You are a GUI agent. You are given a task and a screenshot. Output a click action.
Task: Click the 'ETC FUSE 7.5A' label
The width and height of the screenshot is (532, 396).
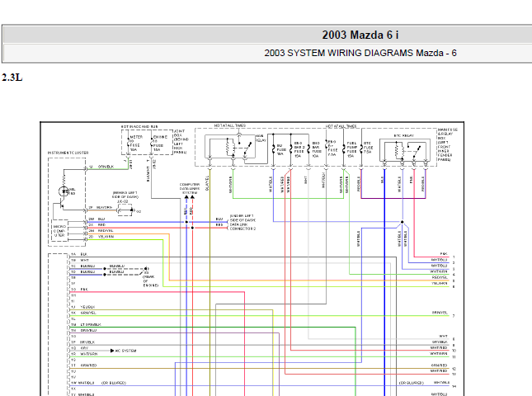pos(368,148)
